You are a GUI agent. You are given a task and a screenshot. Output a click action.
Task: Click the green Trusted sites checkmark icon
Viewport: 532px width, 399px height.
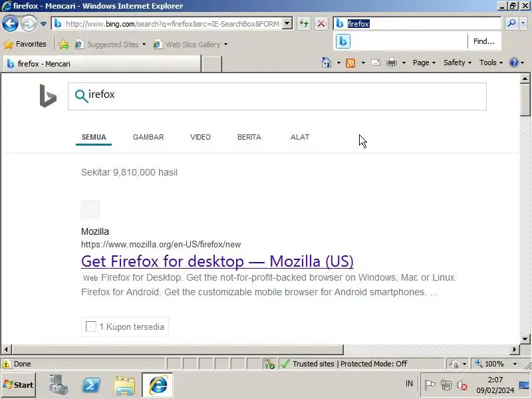[x=285, y=364]
